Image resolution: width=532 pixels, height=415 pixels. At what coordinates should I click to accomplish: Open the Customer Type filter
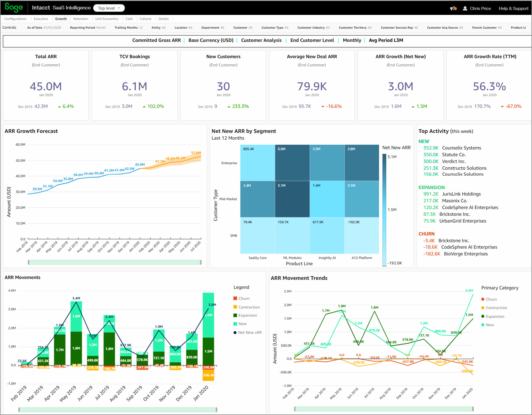275,28
